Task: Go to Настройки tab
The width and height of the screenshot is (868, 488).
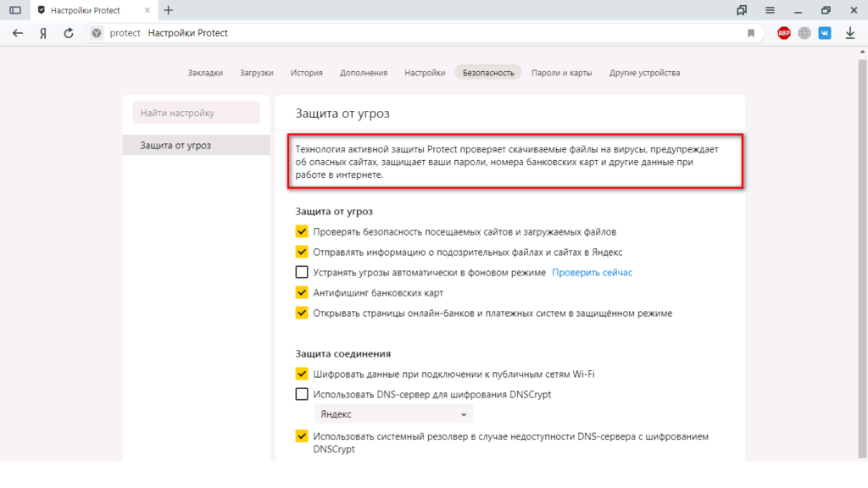Action: [x=425, y=73]
